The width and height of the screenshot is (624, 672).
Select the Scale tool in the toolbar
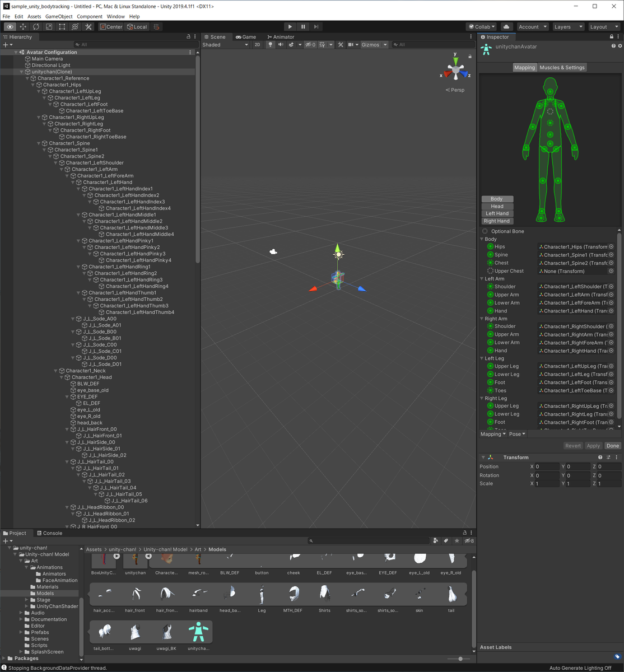(49, 26)
